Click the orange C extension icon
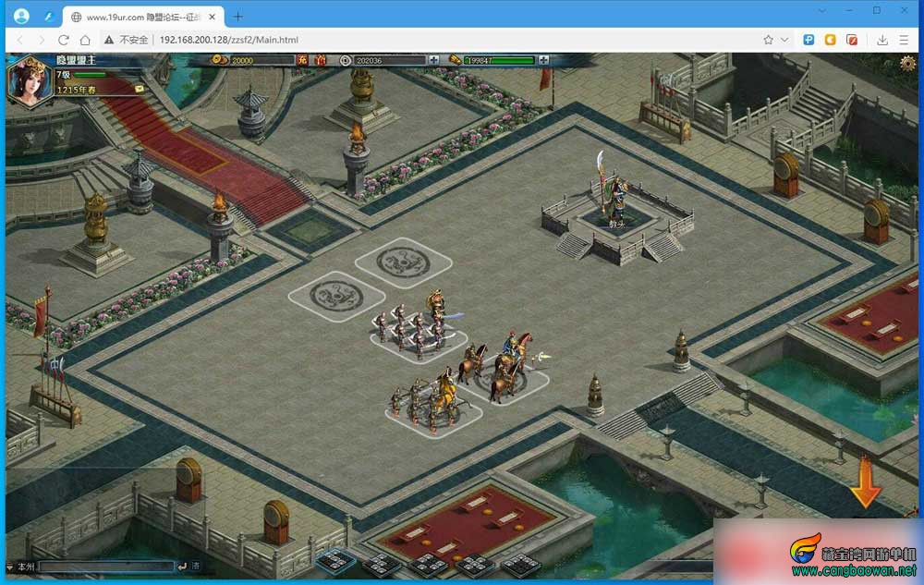The image size is (924, 585). click(831, 40)
